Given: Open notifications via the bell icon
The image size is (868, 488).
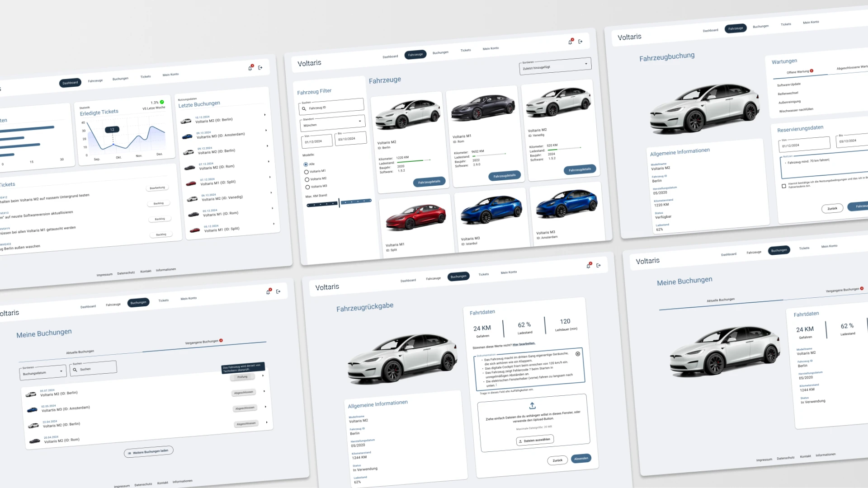Looking at the screenshot, I should [571, 42].
